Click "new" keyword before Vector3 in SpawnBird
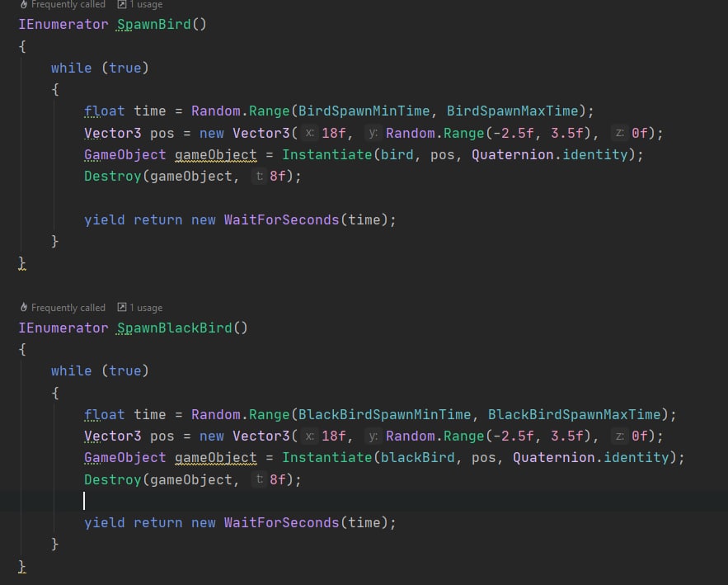The height and width of the screenshot is (585, 728). (211, 134)
